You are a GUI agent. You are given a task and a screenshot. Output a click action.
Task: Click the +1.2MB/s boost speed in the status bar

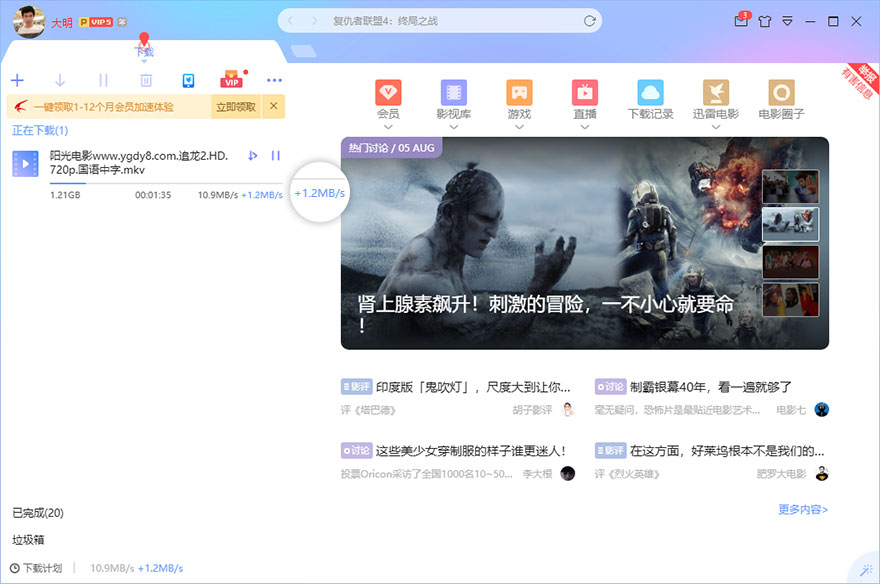(x=161, y=568)
